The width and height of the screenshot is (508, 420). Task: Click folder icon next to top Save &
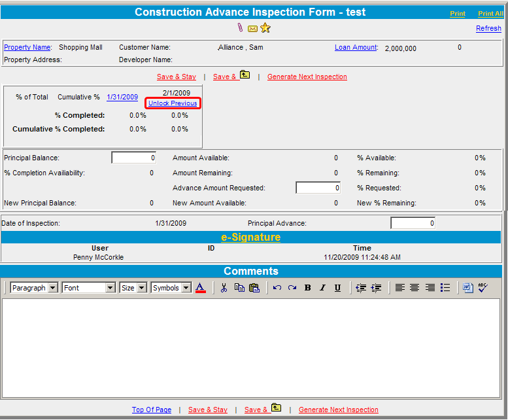point(245,75)
